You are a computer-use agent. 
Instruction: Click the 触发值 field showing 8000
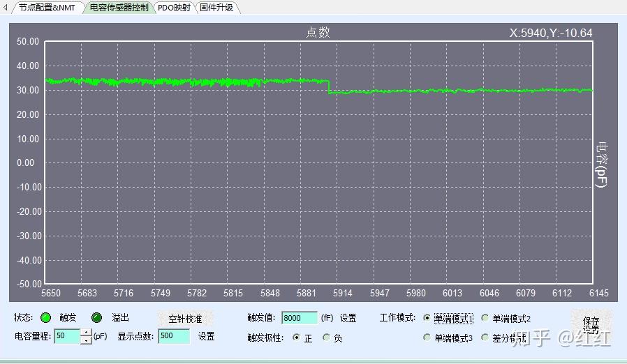click(299, 318)
